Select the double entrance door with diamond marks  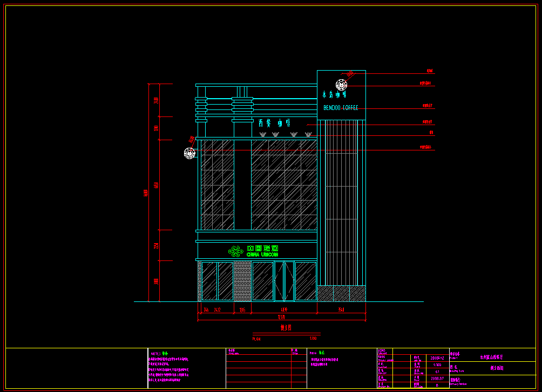point(284,281)
